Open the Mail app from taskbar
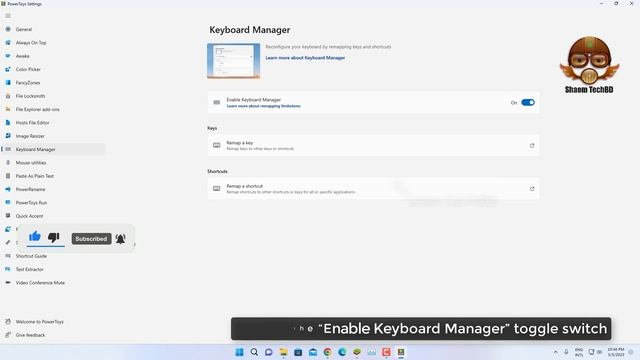The image size is (640, 360). point(313,352)
